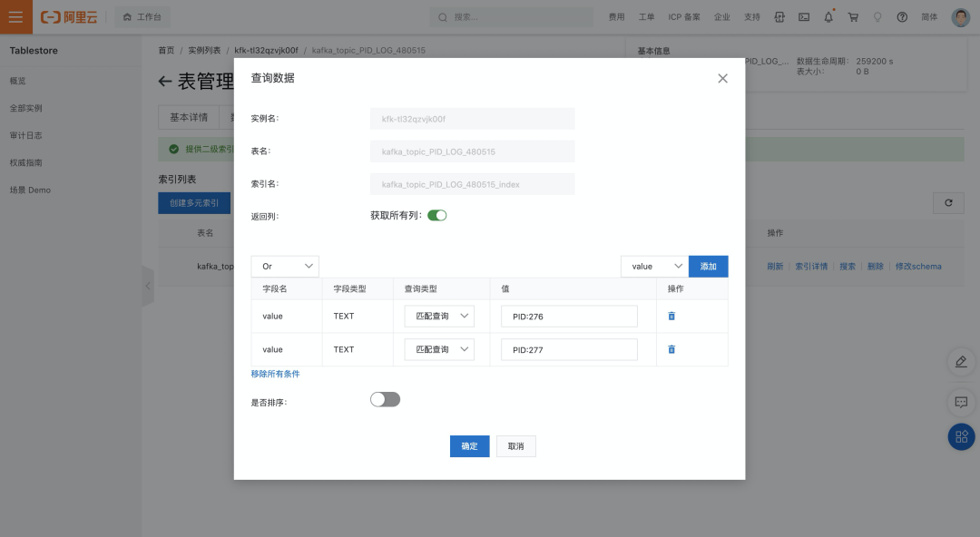
Task: Open the notifications bell
Action: 828,17
